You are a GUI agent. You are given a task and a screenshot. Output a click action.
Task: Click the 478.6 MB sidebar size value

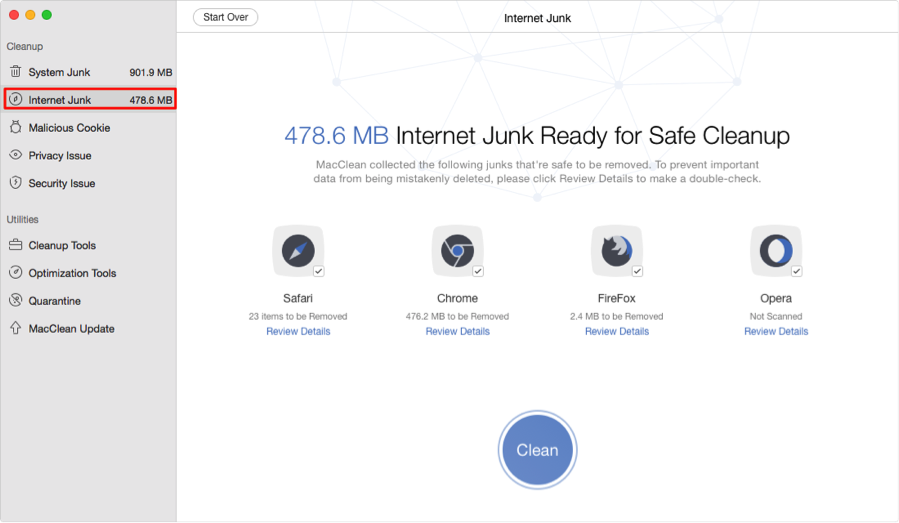point(151,100)
